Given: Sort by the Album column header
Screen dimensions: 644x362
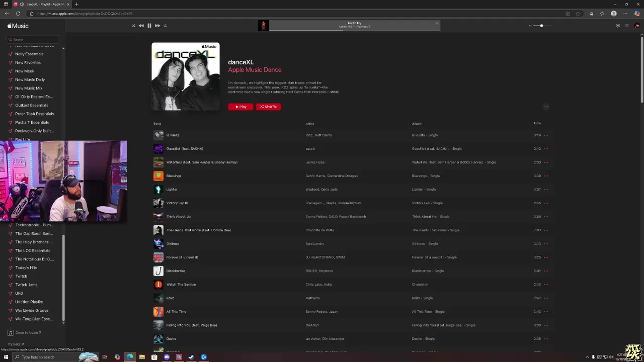Looking at the screenshot, I should point(417,124).
